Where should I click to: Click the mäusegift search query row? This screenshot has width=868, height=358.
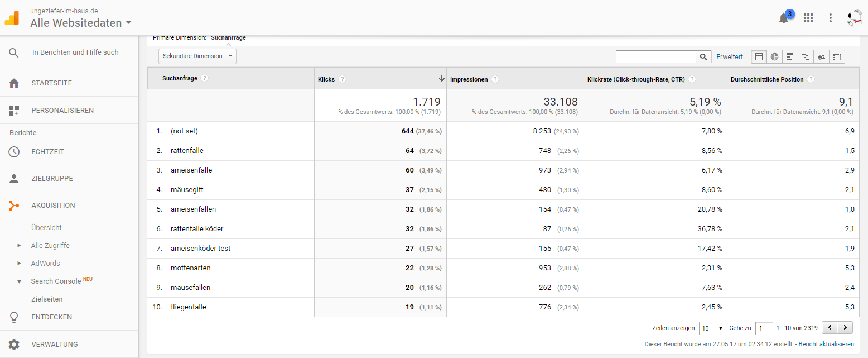504,190
